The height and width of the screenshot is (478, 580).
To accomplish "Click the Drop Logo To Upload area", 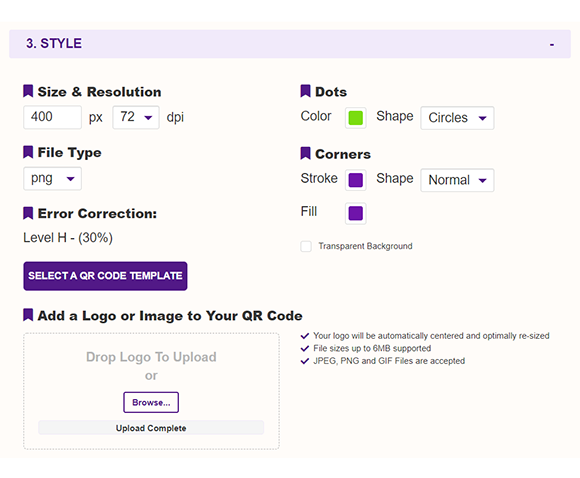I will click(x=151, y=391).
